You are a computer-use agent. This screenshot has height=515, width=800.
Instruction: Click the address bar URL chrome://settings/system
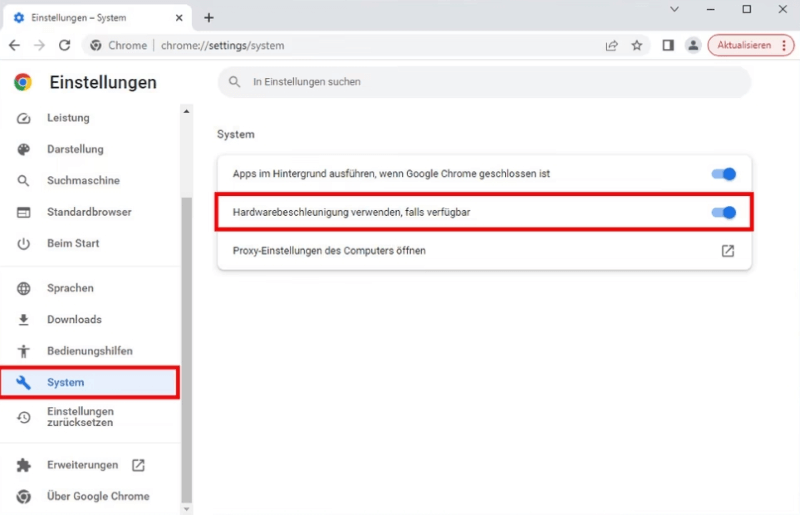pos(222,45)
